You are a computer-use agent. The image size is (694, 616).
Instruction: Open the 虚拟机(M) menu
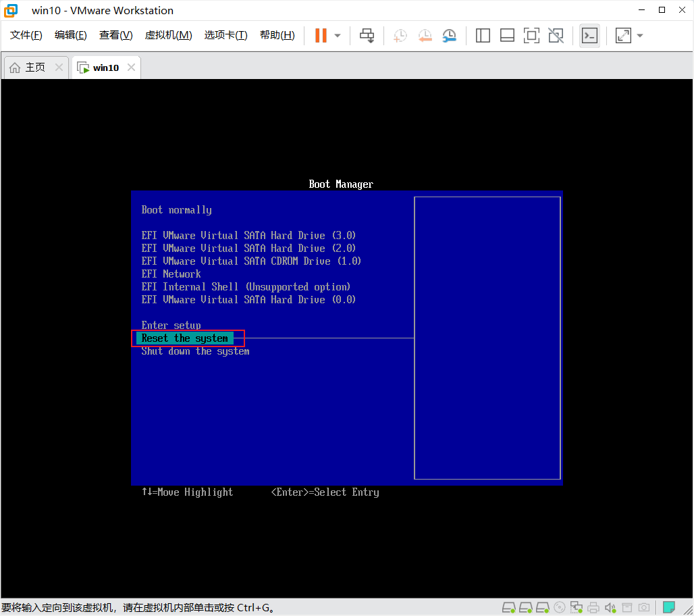[169, 35]
